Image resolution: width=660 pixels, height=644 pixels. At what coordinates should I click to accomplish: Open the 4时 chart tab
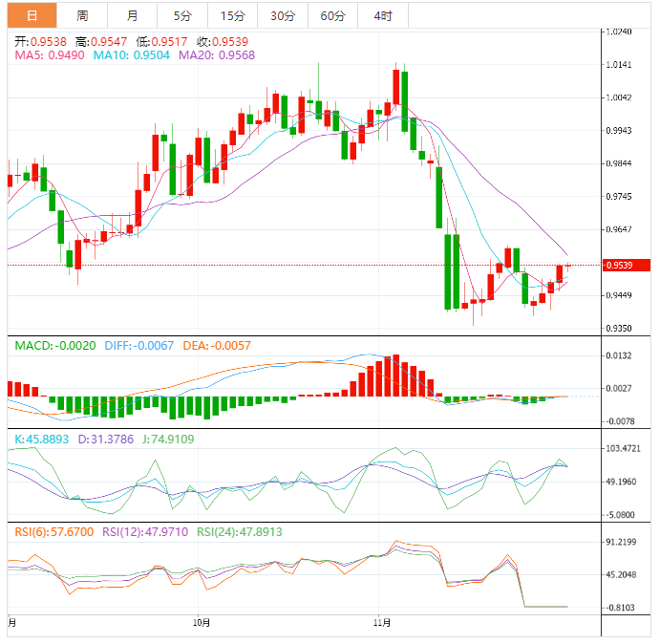[x=383, y=15]
